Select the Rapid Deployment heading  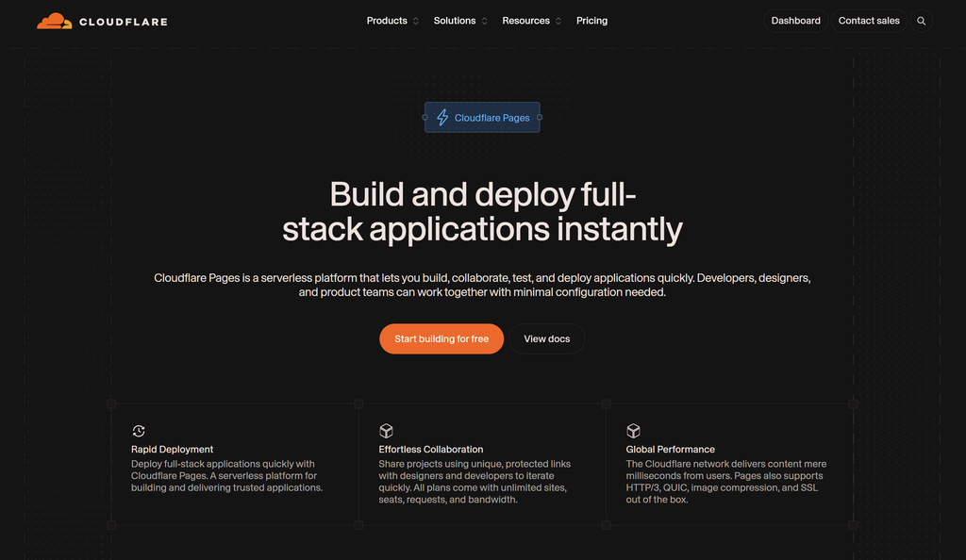[172, 450]
